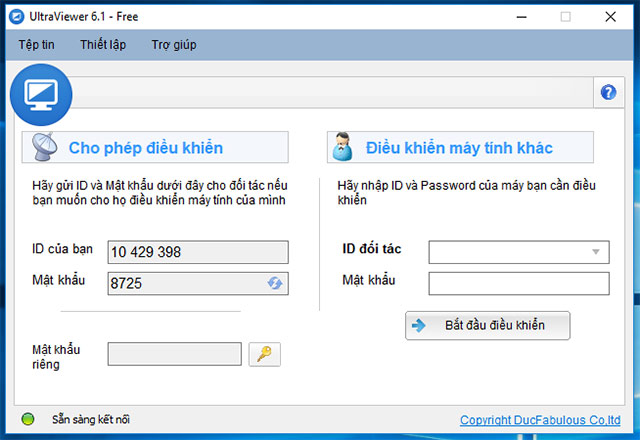The image size is (640, 440).
Task: Open the Thiết lập menu
Action: click(103, 45)
